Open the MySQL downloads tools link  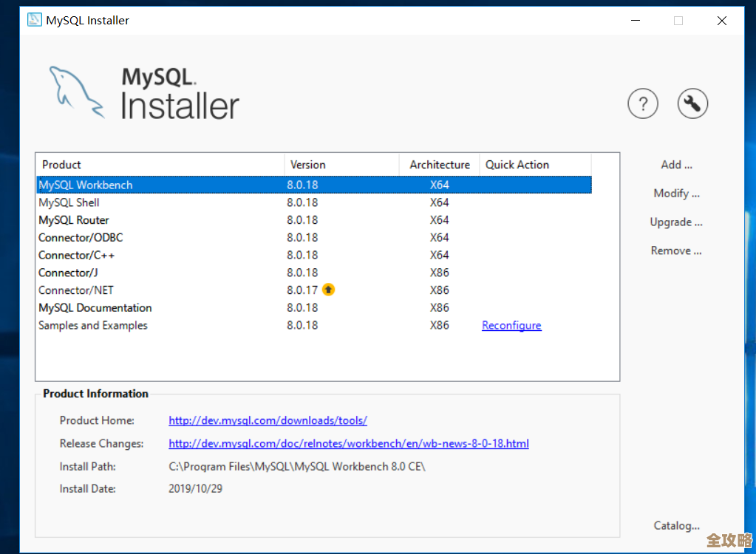click(268, 420)
